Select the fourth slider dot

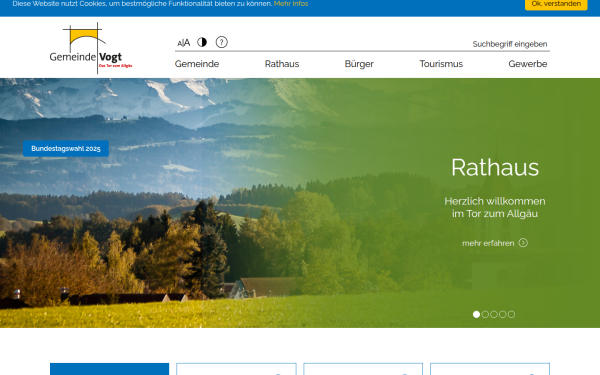pyautogui.click(x=503, y=315)
